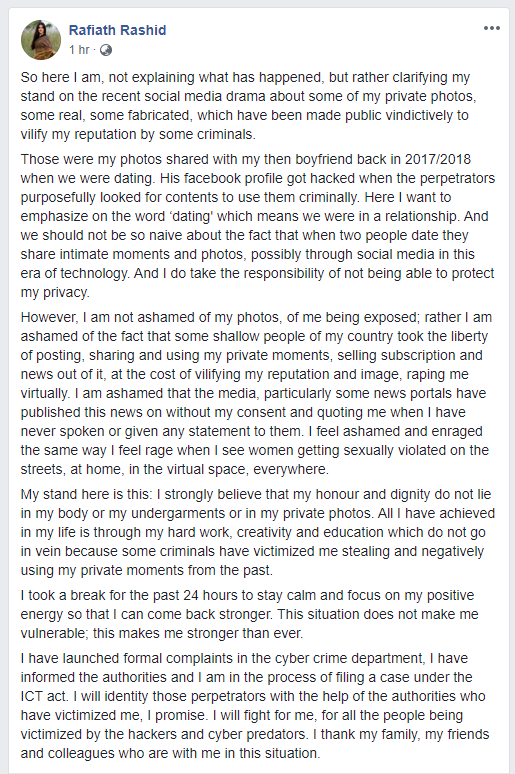
Task: Click the paragraph starting 'My stand here is this'
Action: point(257,532)
